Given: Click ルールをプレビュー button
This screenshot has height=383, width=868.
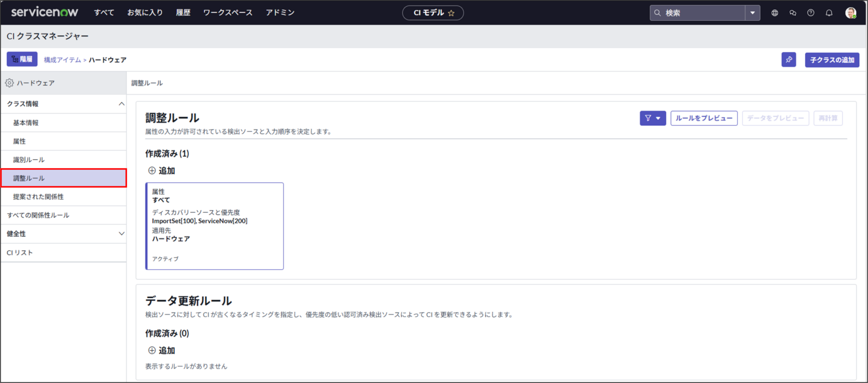Looking at the screenshot, I should (704, 118).
